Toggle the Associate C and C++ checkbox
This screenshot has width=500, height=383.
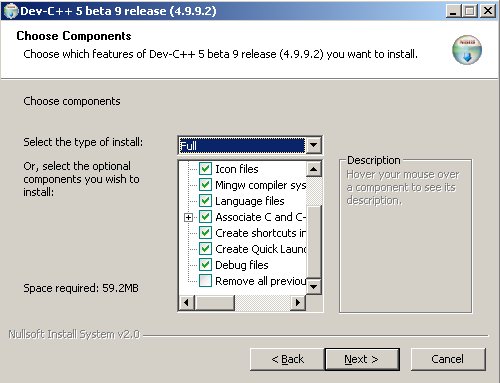coord(205,217)
